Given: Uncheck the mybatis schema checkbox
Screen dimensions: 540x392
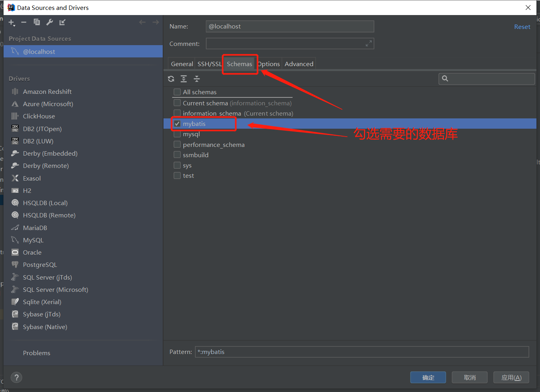Looking at the screenshot, I should click(177, 124).
